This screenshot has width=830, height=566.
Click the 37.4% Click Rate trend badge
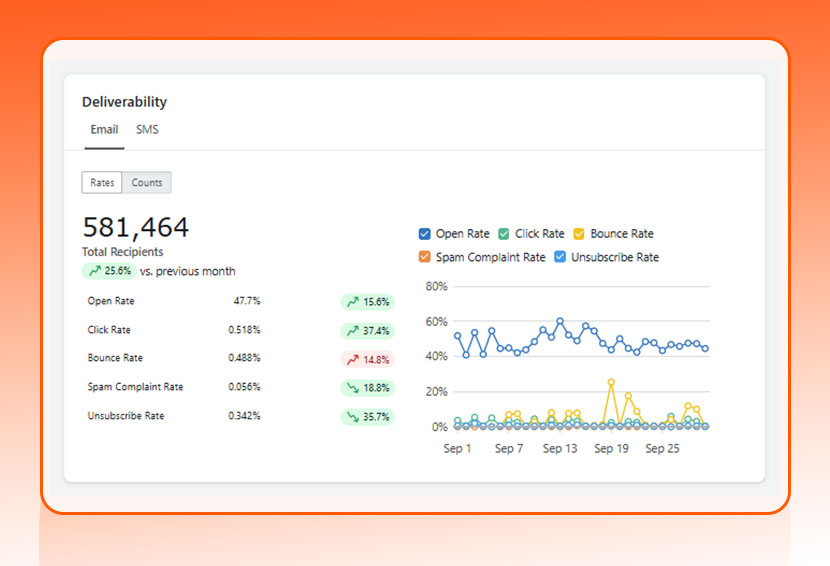pyautogui.click(x=367, y=331)
